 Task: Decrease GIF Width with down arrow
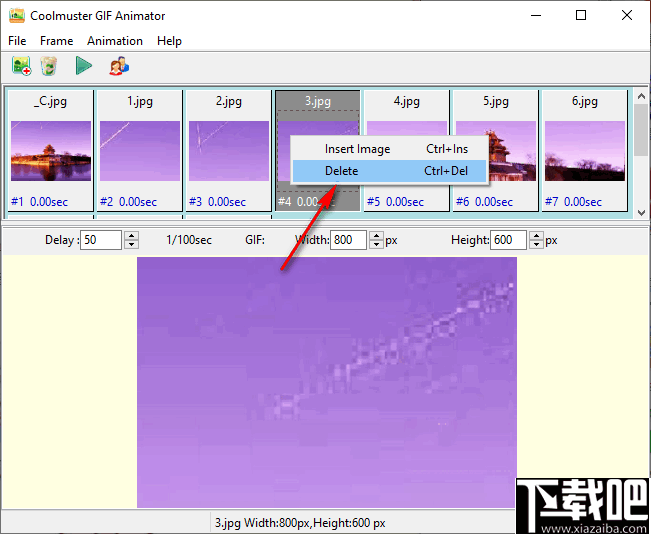tap(376, 244)
